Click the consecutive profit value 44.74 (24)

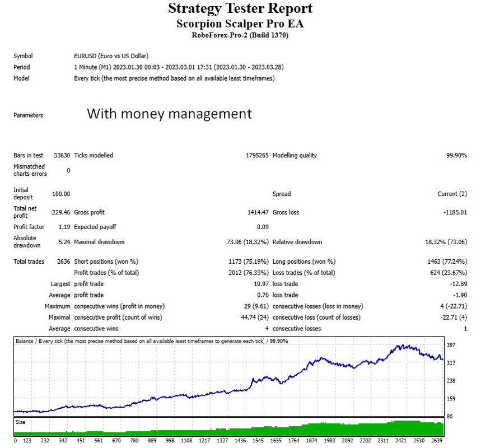(255, 318)
